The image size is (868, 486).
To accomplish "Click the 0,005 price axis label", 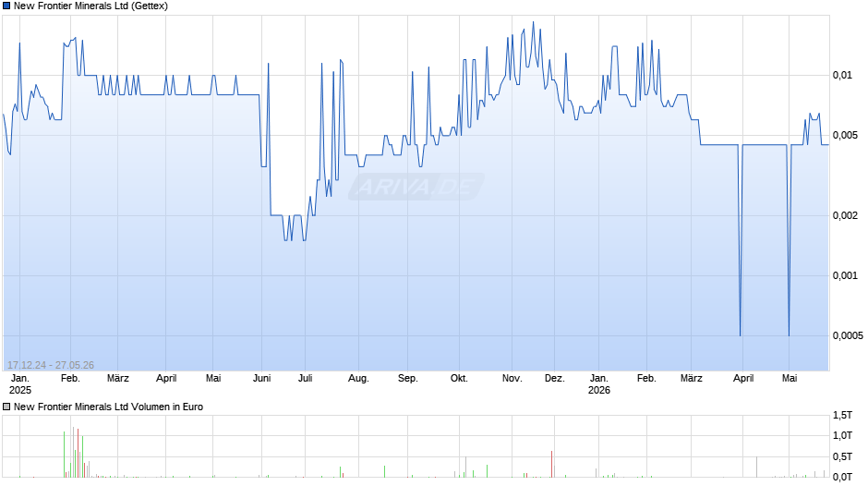I will point(845,135).
